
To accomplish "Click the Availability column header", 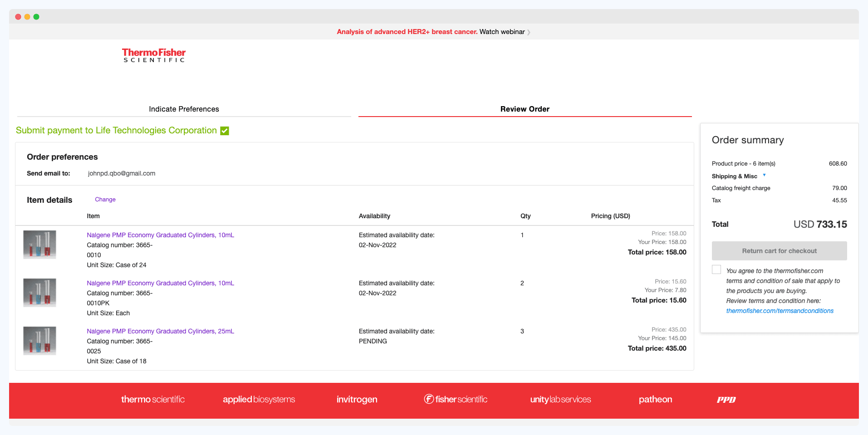I will click(x=374, y=216).
